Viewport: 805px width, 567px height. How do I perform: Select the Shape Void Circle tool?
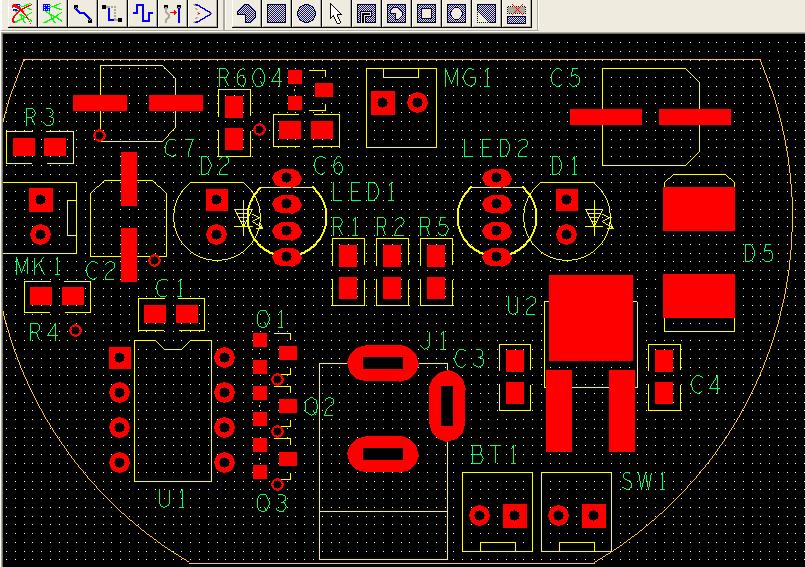click(456, 12)
